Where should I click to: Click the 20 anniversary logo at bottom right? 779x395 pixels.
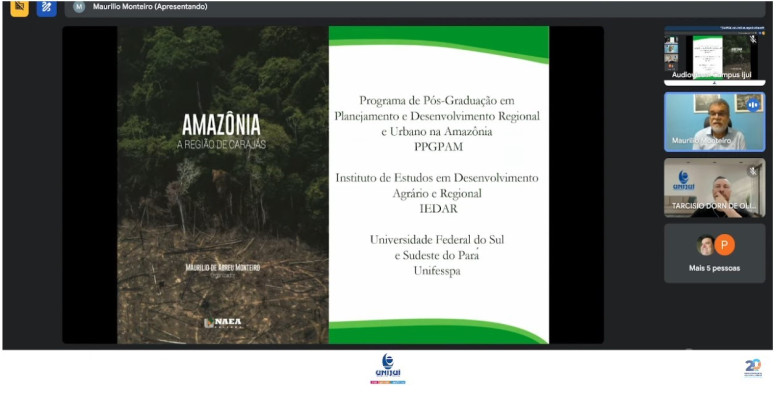tap(752, 368)
